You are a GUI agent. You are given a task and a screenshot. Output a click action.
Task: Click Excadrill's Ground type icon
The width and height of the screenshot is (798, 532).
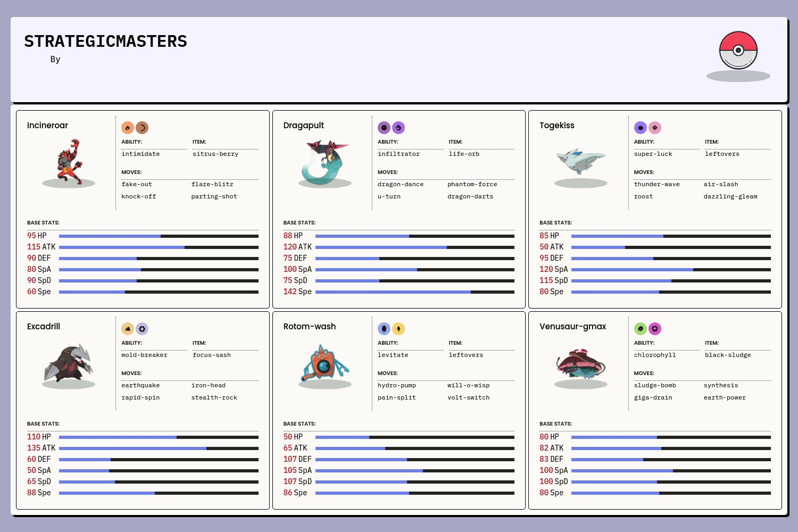coord(128,329)
